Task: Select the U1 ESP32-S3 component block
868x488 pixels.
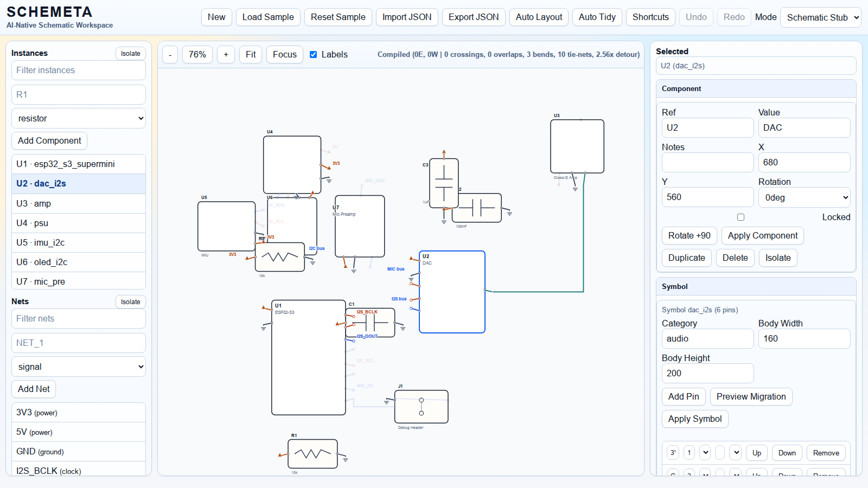Action: point(308,358)
